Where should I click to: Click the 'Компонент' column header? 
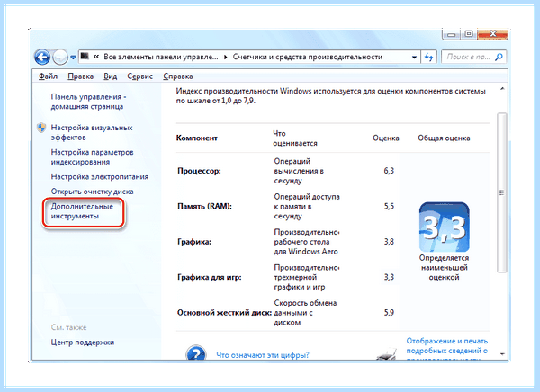(196, 138)
